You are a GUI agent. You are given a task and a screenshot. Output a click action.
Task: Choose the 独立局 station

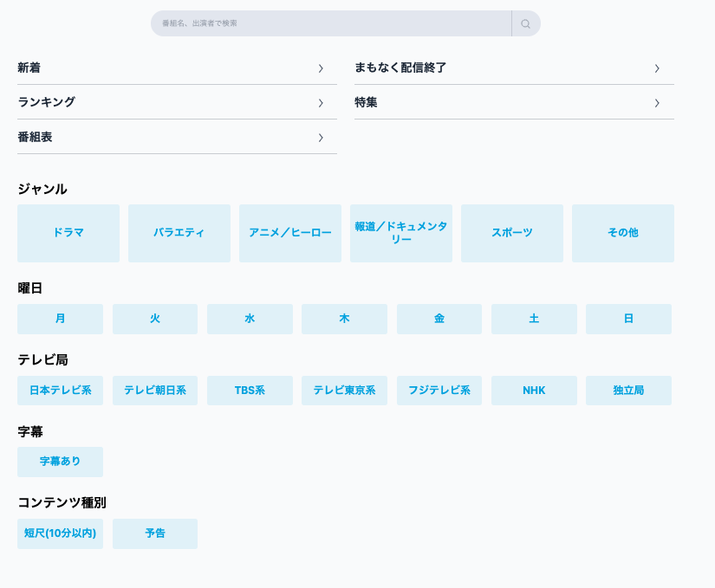pyautogui.click(x=628, y=391)
